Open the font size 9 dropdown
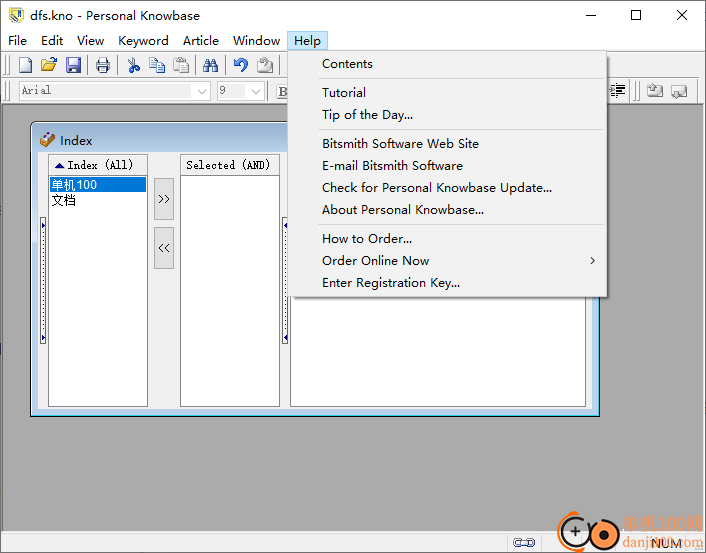706x553 pixels. [256, 91]
